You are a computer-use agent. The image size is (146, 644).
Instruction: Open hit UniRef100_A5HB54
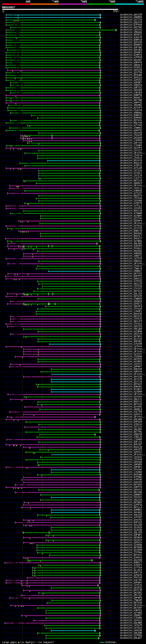click(131, 17)
